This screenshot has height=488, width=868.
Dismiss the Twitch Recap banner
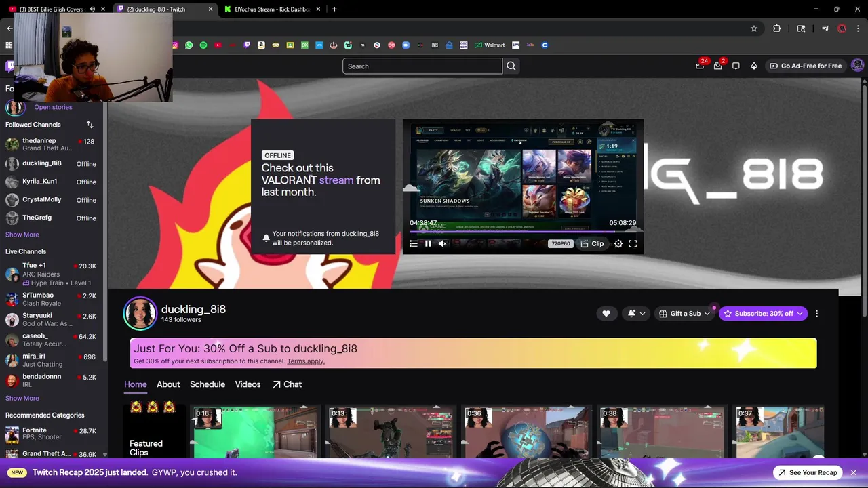[853, 472]
